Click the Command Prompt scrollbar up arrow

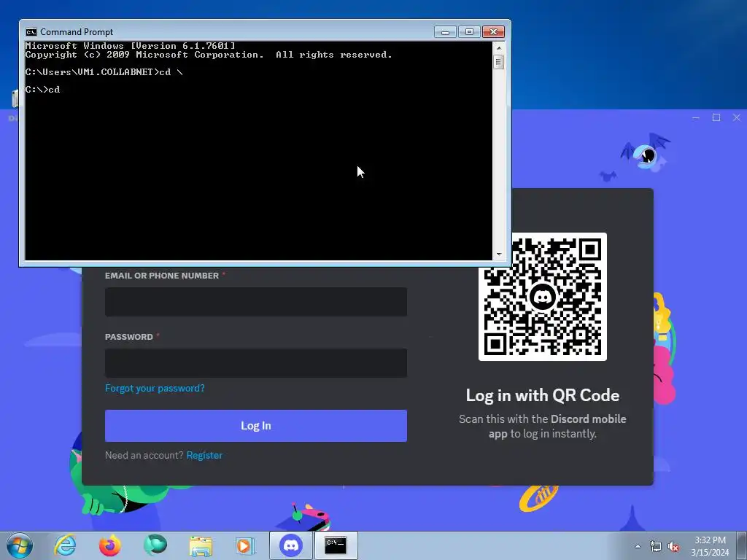tap(499, 47)
